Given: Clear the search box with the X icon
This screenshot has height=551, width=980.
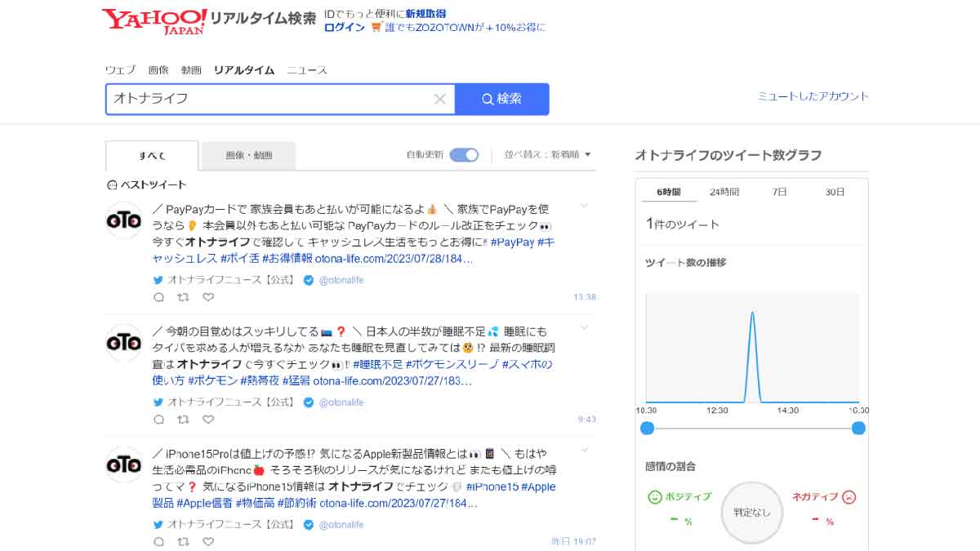Looking at the screenshot, I should point(439,99).
